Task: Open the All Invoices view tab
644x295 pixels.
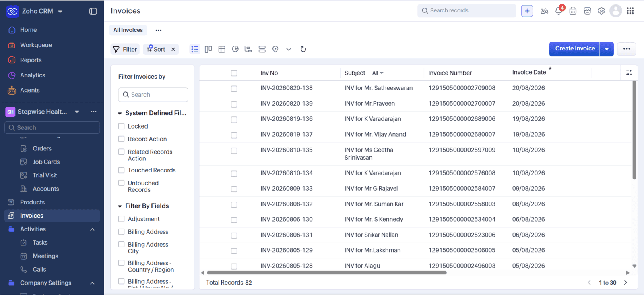Action: pyautogui.click(x=128, y=30)
